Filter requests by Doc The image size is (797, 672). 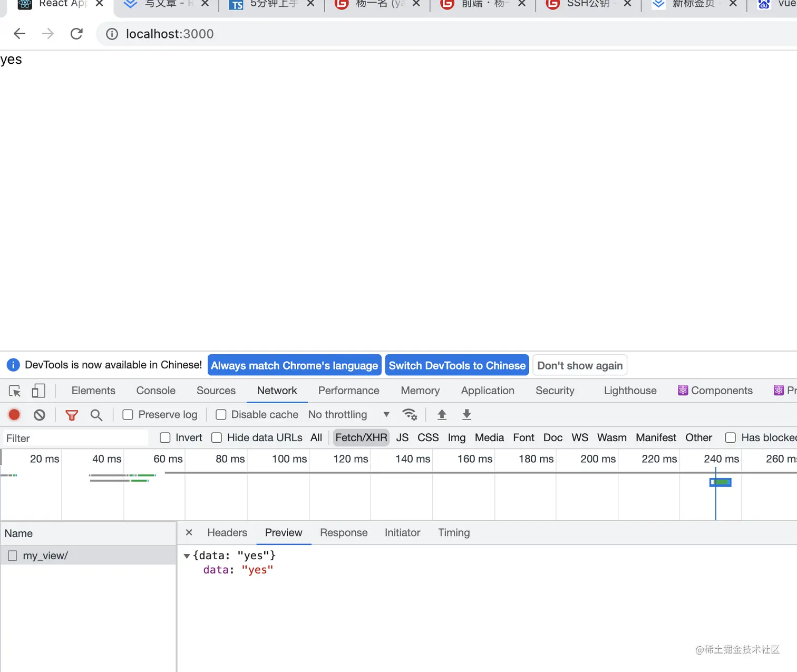[x=553, y=438]
